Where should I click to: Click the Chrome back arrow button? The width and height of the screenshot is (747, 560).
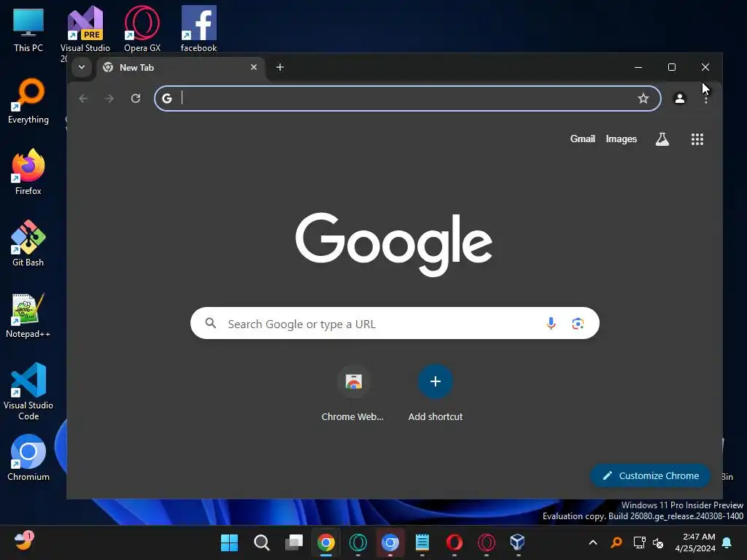coord(83,98)
